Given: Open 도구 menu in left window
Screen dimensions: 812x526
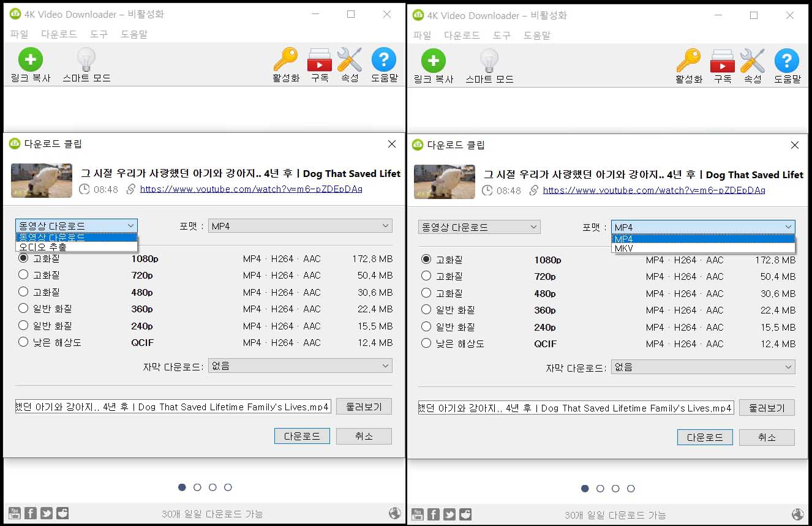Looking at the screenshot, I should [x=99, y=34].
